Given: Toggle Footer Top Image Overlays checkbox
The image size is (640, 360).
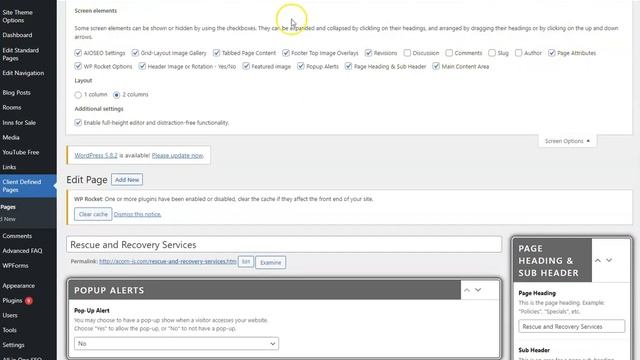Looking at the screenshot, I should (286, 53).
